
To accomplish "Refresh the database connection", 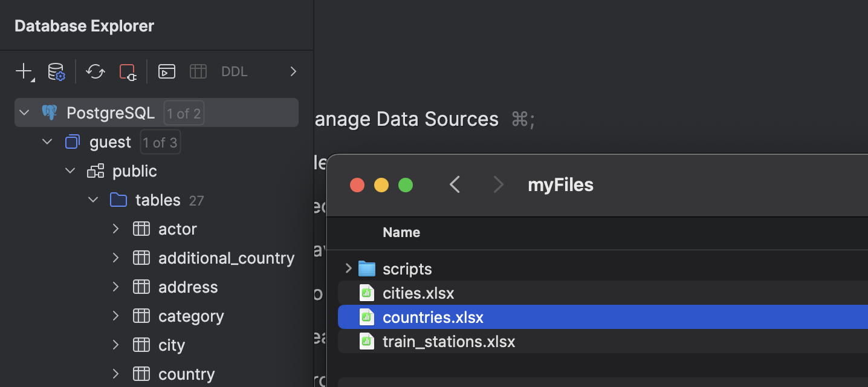I will pyautogui.click(x=95, y=71).
